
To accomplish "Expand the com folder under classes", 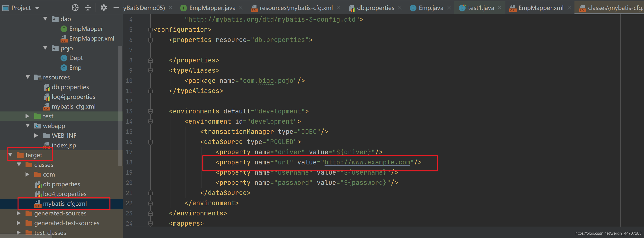I will pos(28,174).
